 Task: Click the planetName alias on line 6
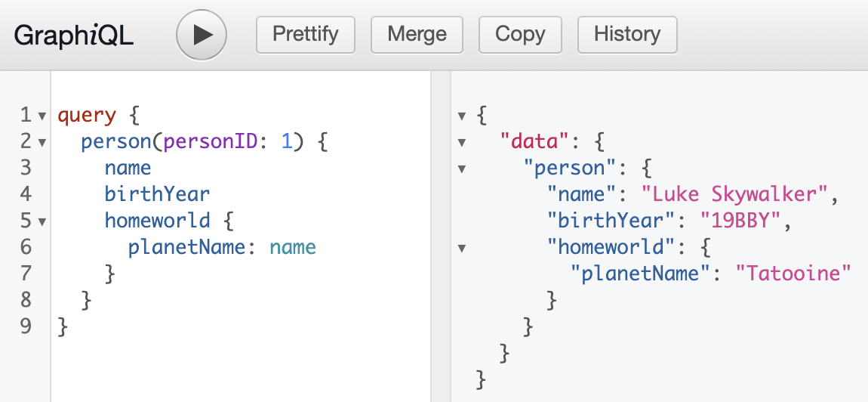click(x=186, y=247)
